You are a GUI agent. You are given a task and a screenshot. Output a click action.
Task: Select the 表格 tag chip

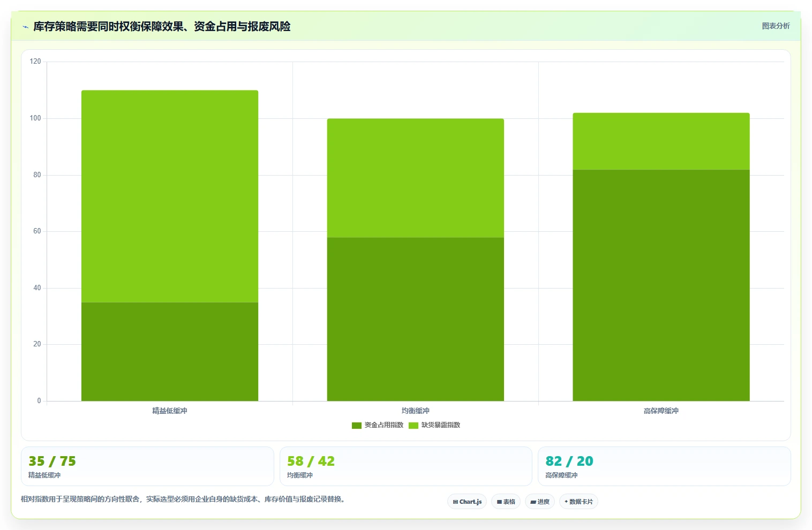point(506,502)
